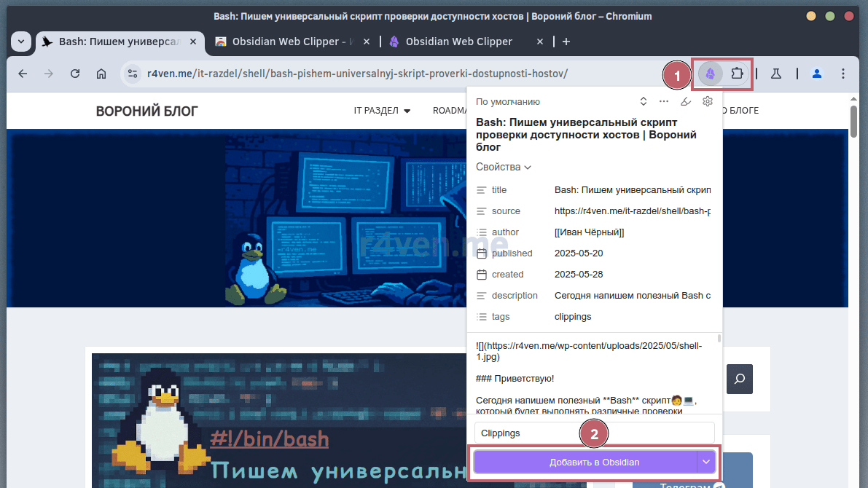Switch to the Bash: Пишем универсальный tab
This screenshot has width=868, height=488.
[120, 42]
